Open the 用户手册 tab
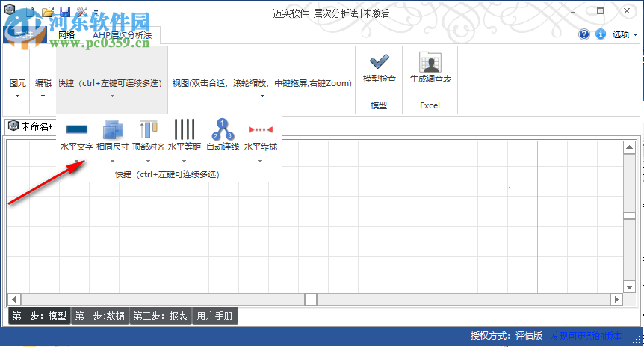 pyautogui.click(x=215, y=316)
